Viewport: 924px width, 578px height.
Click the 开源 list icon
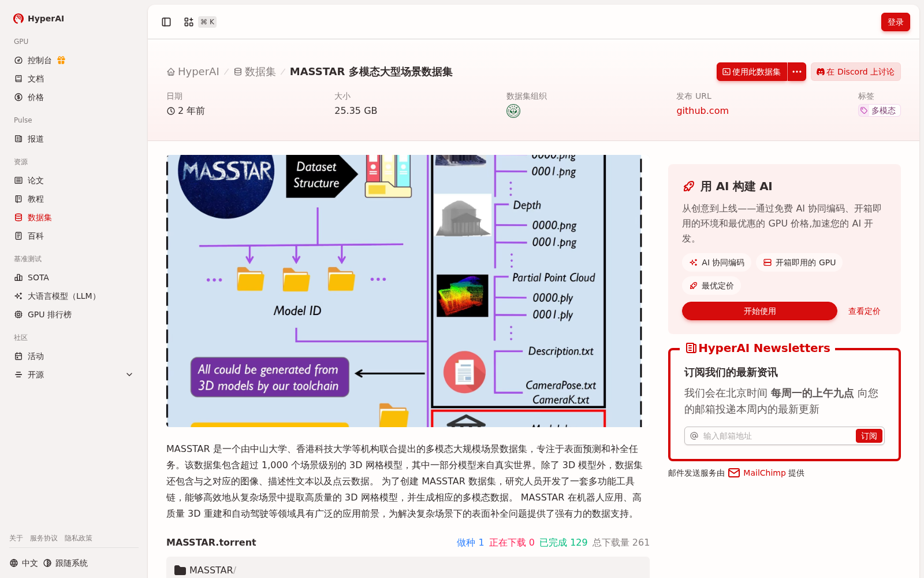pyautogui.click(x=18, y=375)
